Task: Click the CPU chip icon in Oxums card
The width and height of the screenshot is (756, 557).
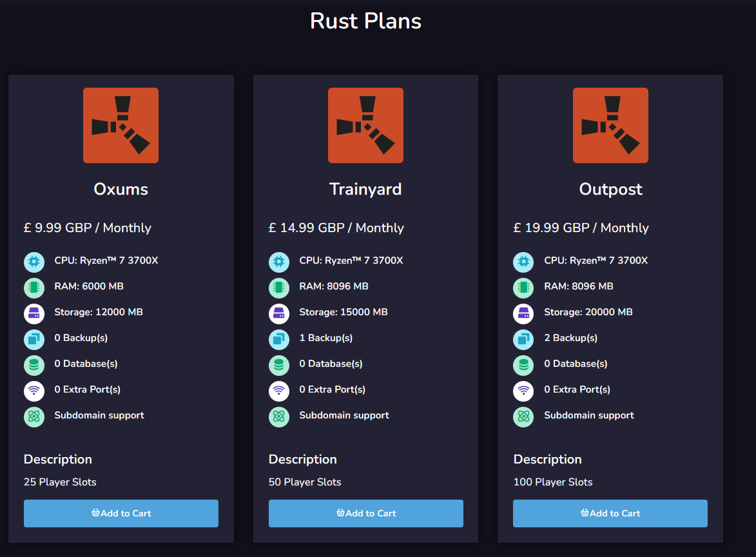Action: pos(34,262)
